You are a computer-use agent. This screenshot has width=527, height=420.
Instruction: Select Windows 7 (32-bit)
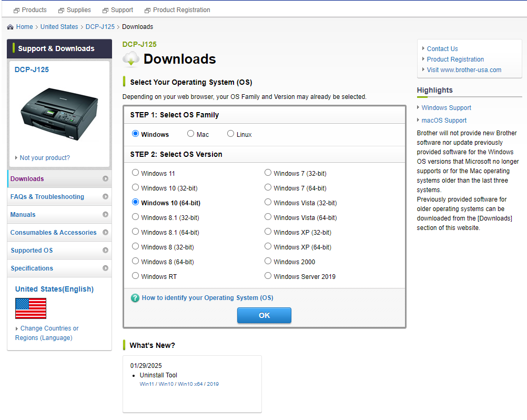pos(268,173)
